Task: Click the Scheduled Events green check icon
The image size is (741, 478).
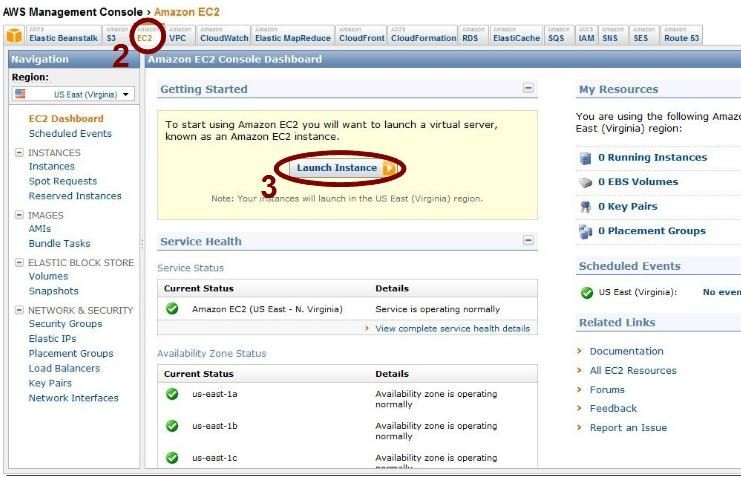Action: coord(586,293)
